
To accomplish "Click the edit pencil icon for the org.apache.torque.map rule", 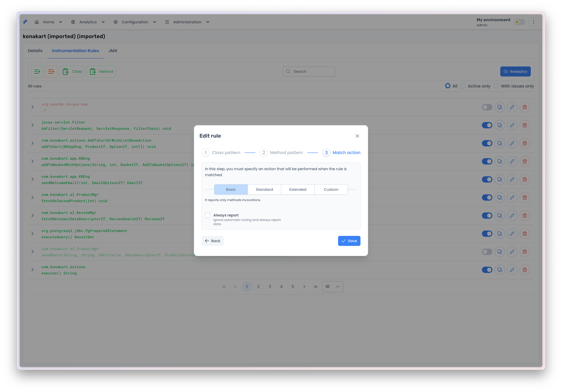I will coord(512,107).
